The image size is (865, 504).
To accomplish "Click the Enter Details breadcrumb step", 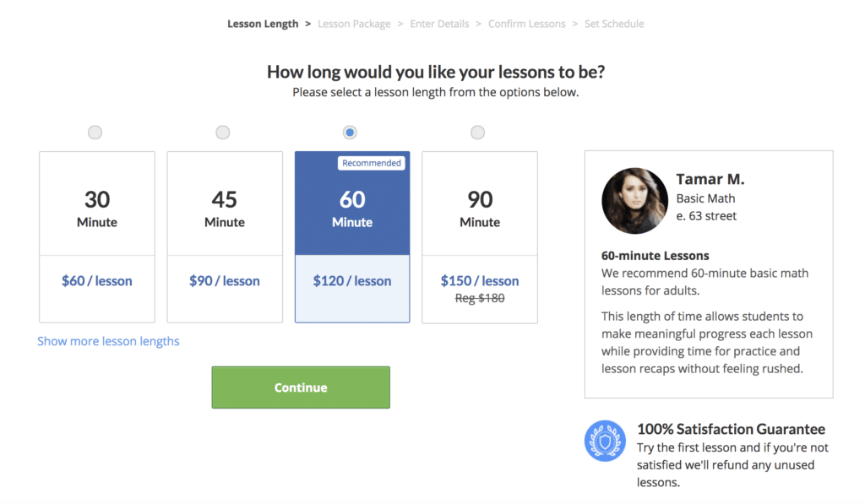I will (439, 24).
